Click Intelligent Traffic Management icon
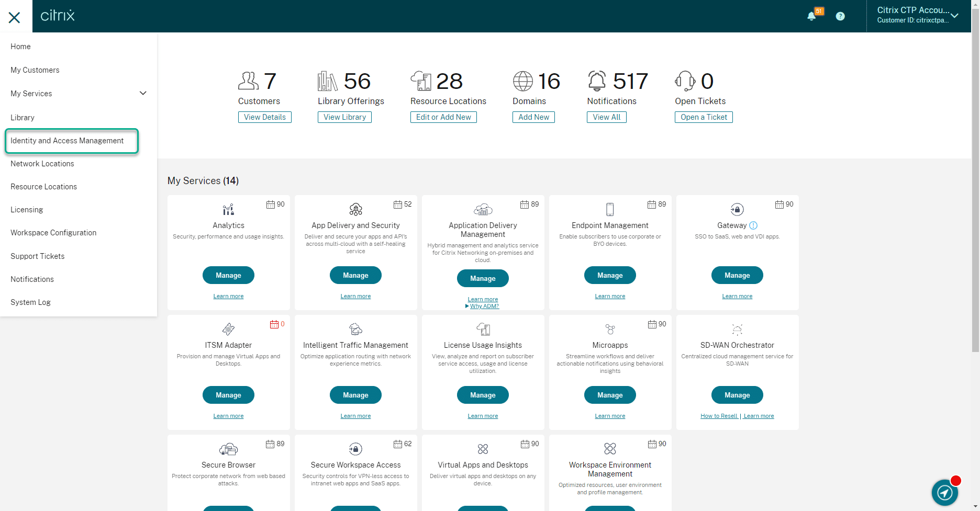Image resolution: width=980 pixels, height=511 pixels. [x=355, y=330]
